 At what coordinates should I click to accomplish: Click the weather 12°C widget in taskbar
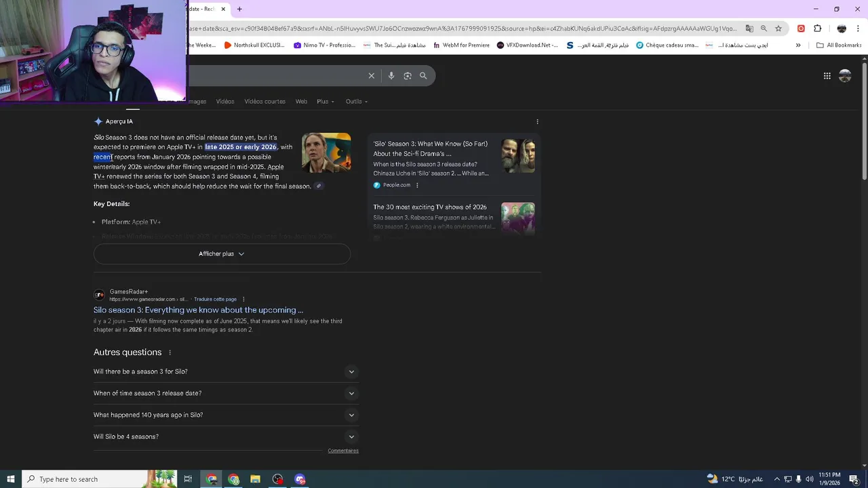click(x=733, y=479)
